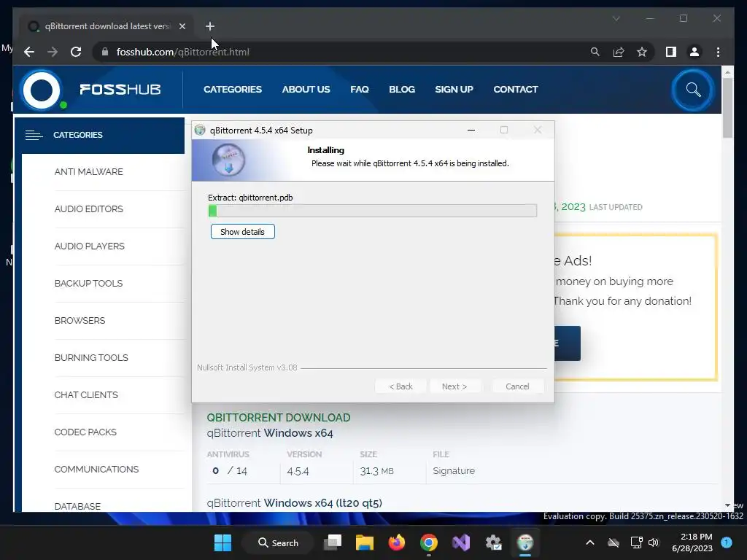Image resolution: width=747 pixels, height=560 pixels.
Task: Download qBittorrent Windows x64
Action: pyautogui.click(x=270, y=433)
